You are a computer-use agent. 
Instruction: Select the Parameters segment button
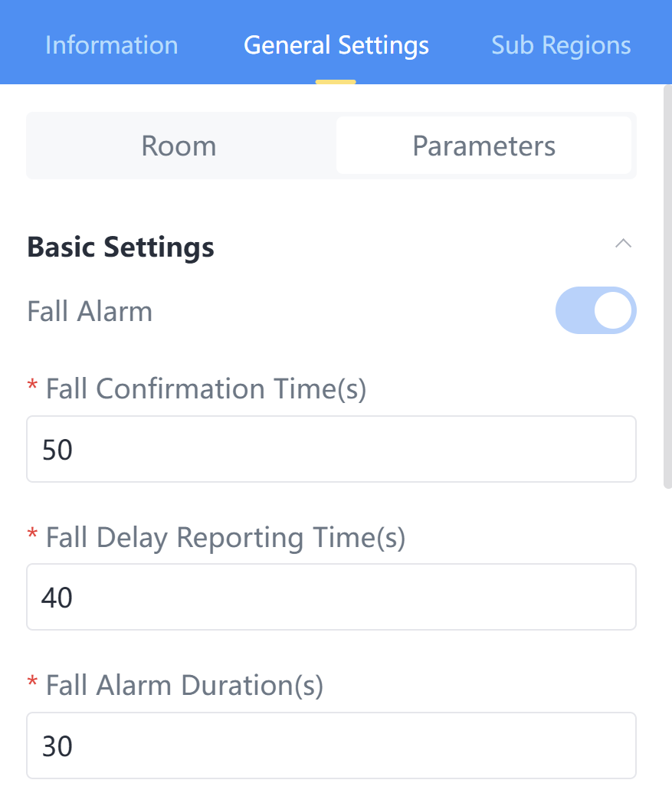click(484, 146)
